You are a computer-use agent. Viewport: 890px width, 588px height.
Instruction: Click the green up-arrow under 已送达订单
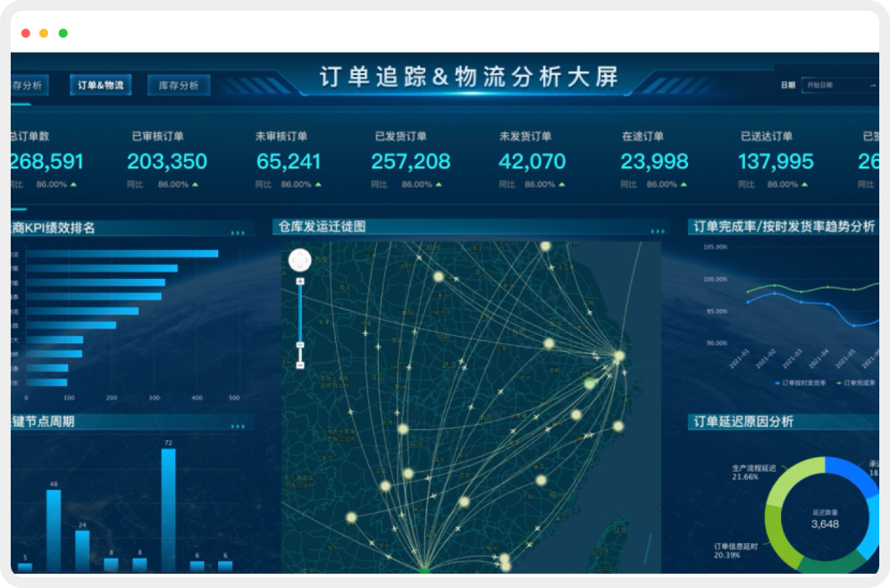click(x=804, y=185)
